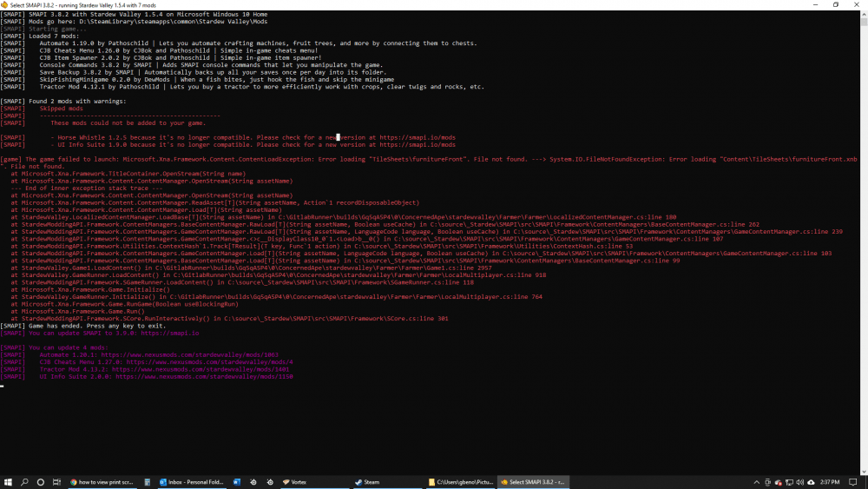The image size is (868, 489).
Task: Click the console vertical scrollbar thumb
Action: pyautogui.click(x=864, y=22)
